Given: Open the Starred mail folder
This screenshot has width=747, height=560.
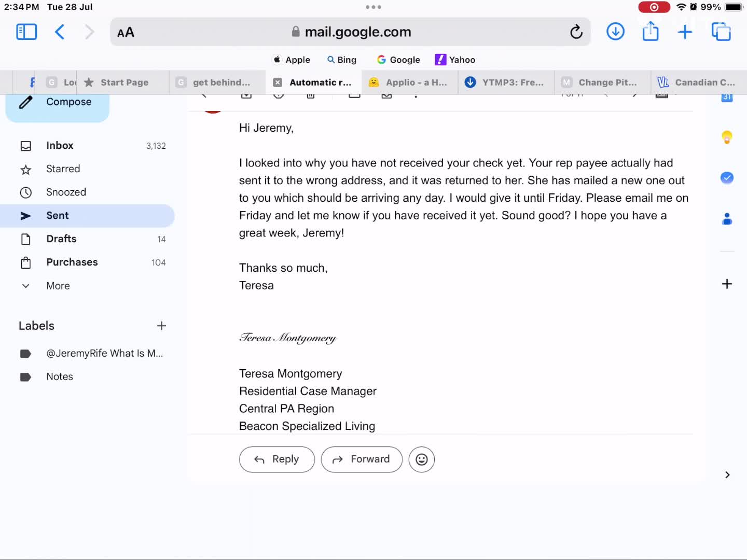Looking at the screenshot, I should tap(87, 169).
